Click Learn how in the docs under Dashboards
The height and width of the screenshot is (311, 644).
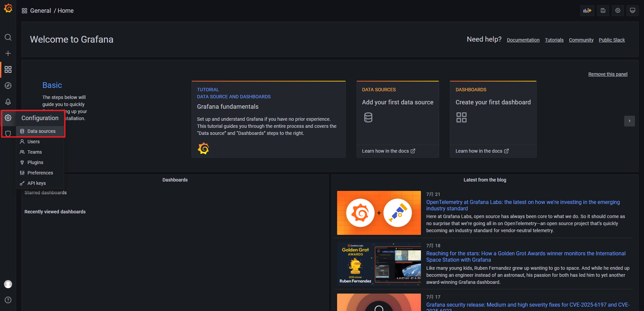pos(482,151)
